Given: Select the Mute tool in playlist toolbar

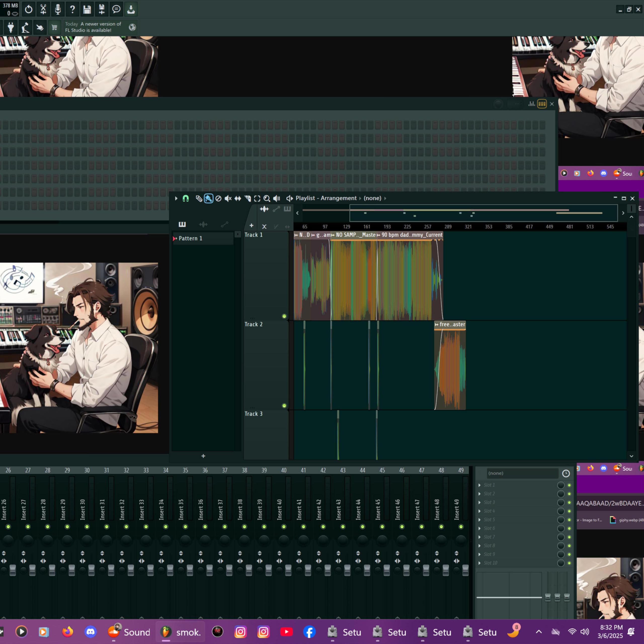Looking at the screenshot, I should [x=228, y=198].
